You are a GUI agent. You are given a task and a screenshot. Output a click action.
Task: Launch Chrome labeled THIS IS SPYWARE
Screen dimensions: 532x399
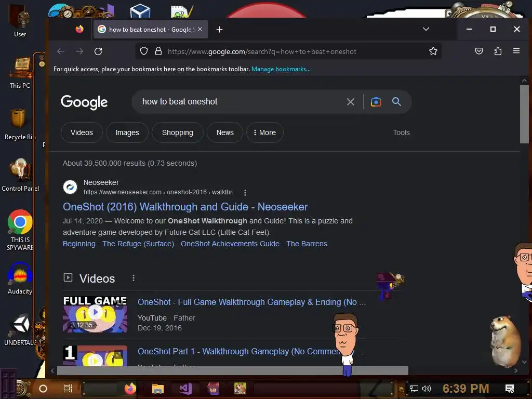pos(20,230)
